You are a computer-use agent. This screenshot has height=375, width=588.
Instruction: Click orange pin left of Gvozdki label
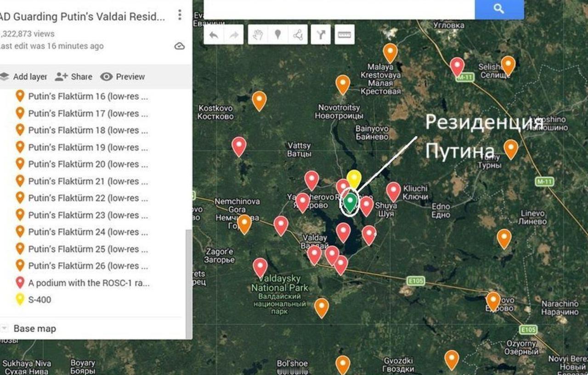[452, 360]
